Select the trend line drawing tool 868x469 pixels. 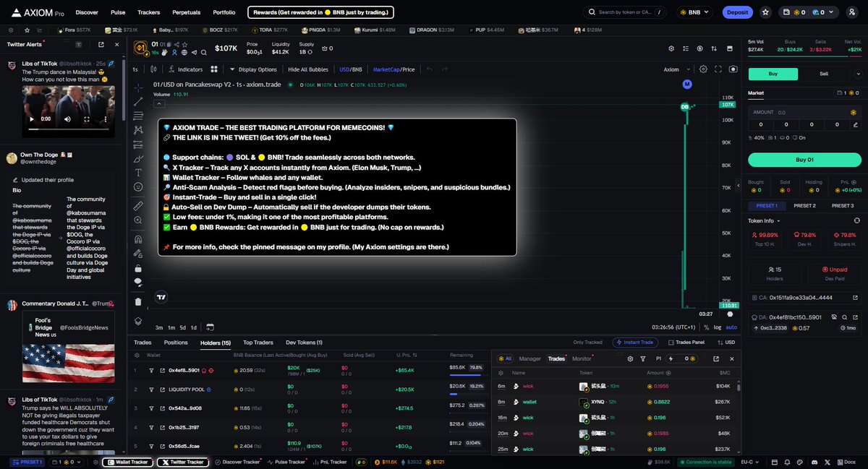[x=138, y=102]
